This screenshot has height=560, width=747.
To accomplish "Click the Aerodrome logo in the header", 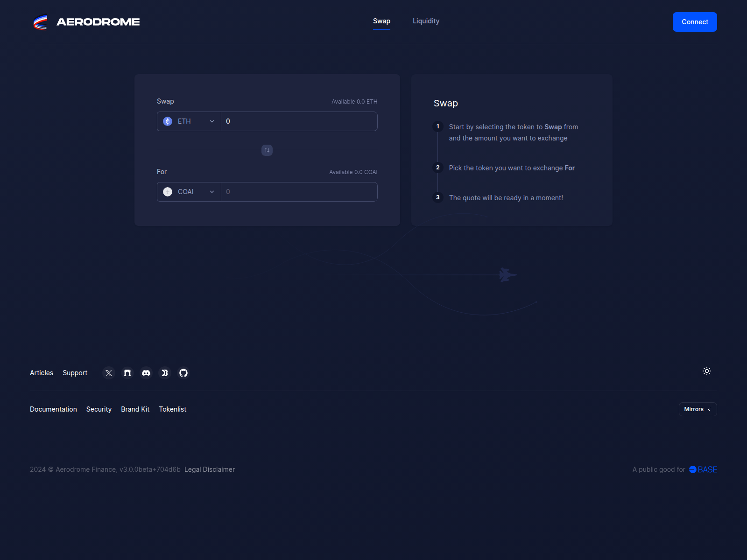I will (86, 22).
